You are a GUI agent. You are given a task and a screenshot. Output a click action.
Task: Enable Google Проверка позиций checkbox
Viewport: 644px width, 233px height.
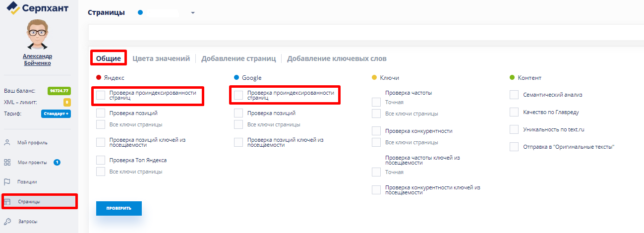(x=238, y=114)
